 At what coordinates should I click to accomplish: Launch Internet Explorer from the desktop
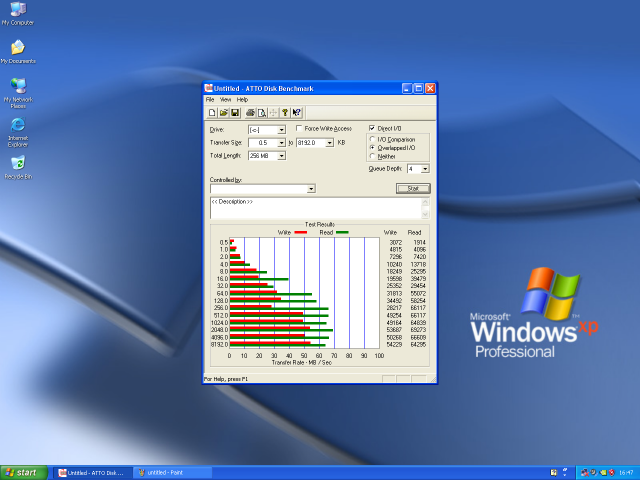[x=18, y=132]
